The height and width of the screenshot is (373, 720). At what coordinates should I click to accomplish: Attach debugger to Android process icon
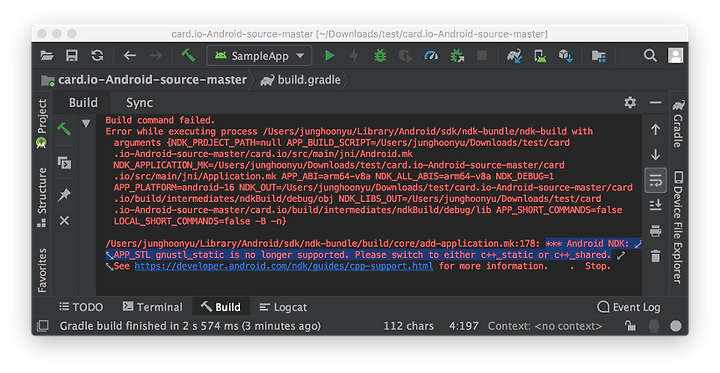[457, 56]
